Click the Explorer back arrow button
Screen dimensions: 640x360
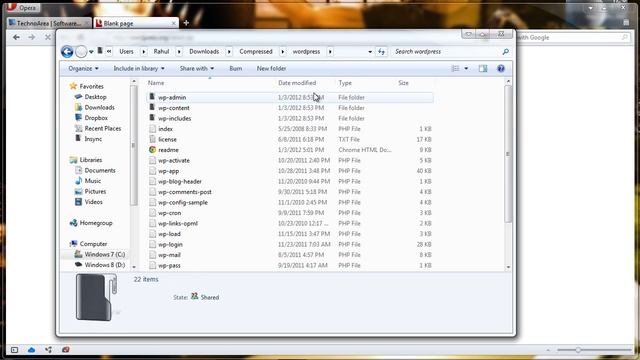click(x=67, y=52)
